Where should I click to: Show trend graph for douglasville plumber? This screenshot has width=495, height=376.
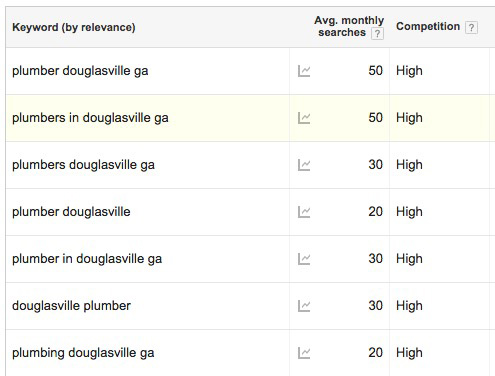[x=304, y=306]
